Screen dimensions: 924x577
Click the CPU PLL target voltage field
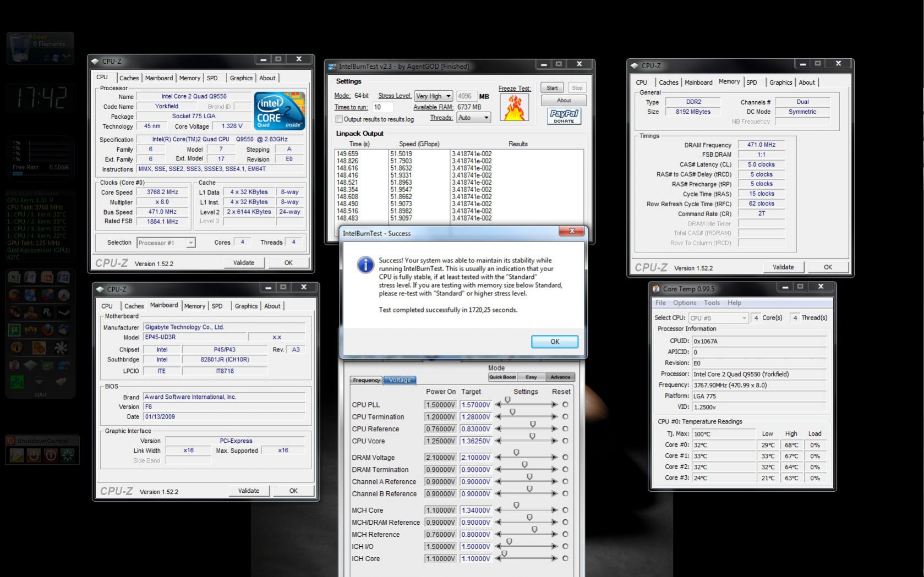click(x=475, y=405)
